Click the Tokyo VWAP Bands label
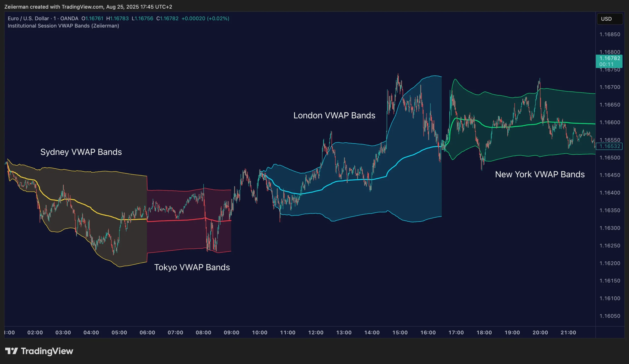 pyautogui.click(x=192, y=267)
